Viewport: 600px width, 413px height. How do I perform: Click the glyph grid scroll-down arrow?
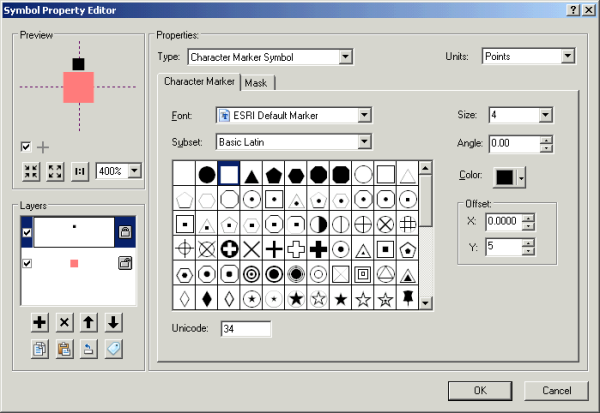click(426, 303)
